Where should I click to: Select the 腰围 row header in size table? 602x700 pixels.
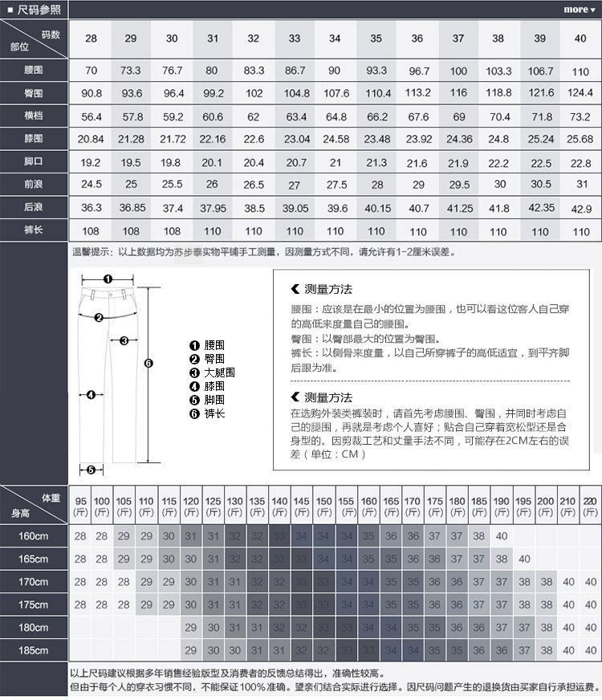coord(34,70)
